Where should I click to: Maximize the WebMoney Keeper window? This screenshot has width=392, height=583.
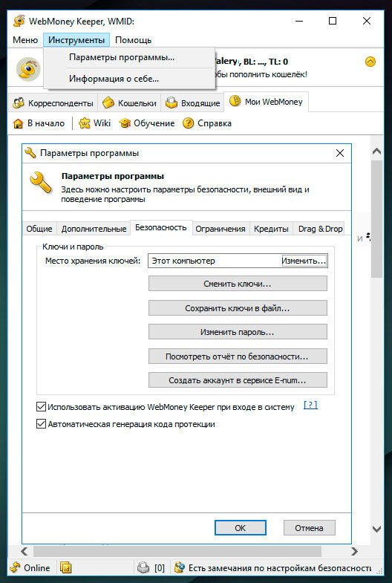333,21
